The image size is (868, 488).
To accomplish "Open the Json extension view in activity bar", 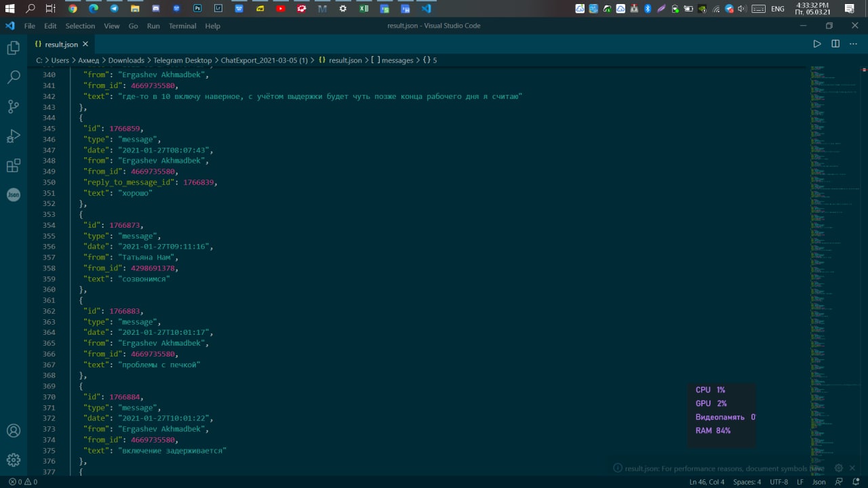I will point(13,195).
